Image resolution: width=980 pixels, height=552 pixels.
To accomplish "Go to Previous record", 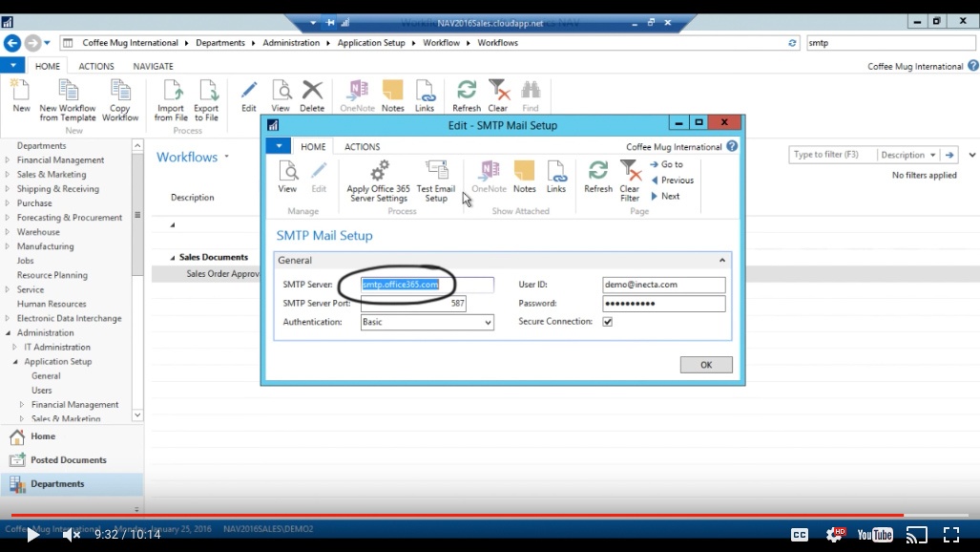I will [x=673, y=180].
